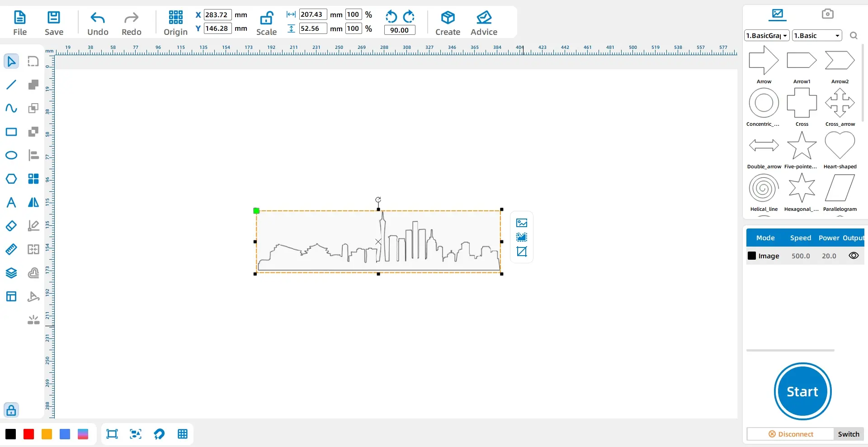Insert the Helical_line shape
The width and height of the screenshot is (868, 447).
764,188
